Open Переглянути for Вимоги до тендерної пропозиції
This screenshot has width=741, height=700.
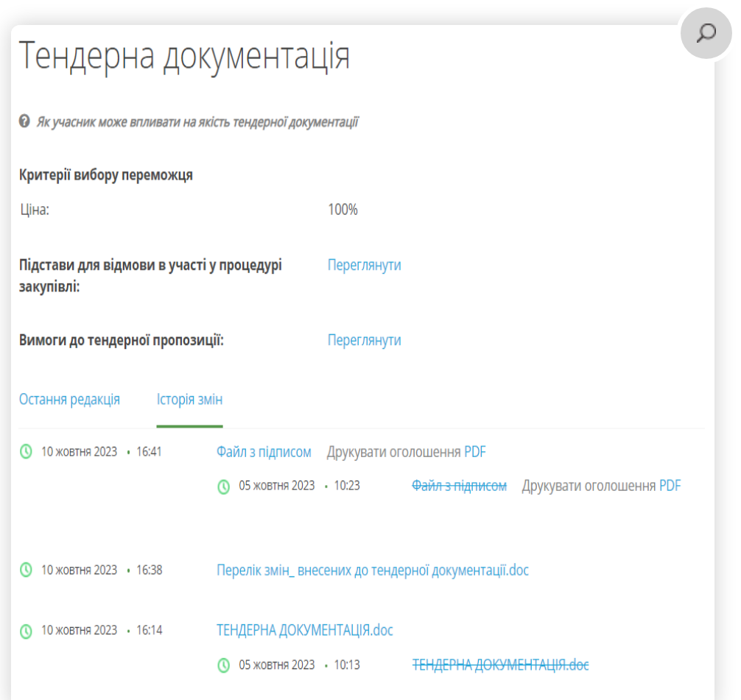[x=364, y=340]
